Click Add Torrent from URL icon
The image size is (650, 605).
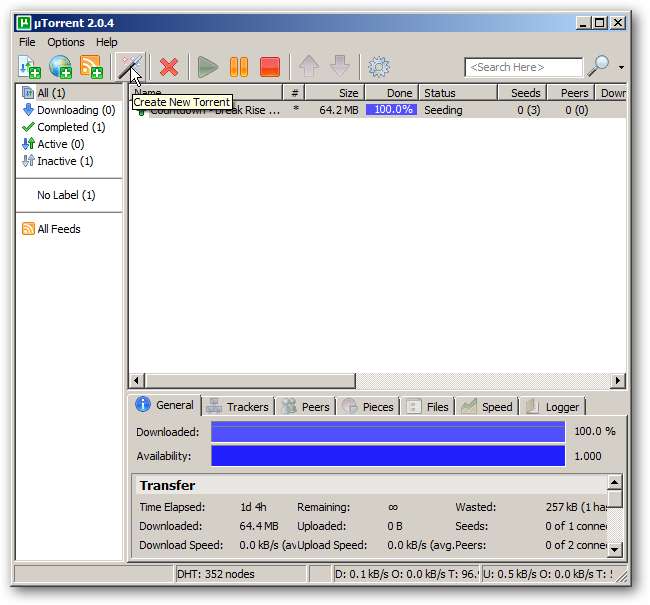point(60,67)
